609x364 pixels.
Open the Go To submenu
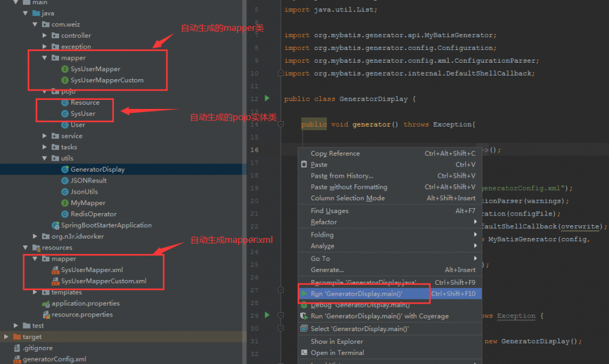390,259
